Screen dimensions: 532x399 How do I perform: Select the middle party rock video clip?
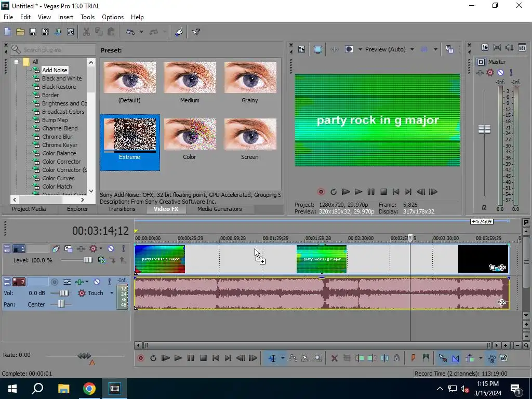click(322, 259)
